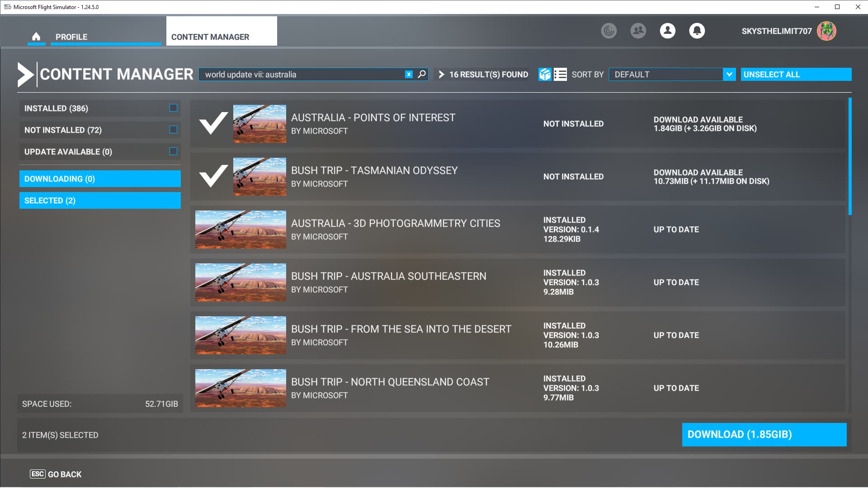
Task: Click the content list vertical scrollbar
Action: (x=850, y=156)
